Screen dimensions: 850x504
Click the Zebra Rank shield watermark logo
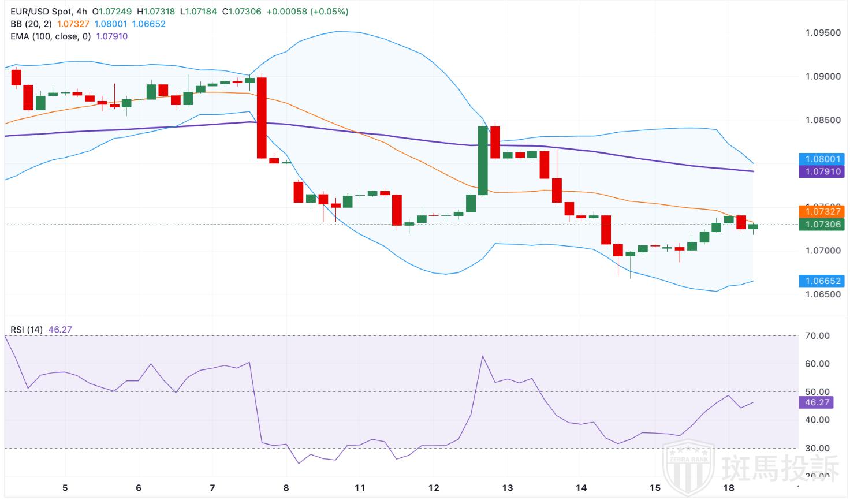point(688,465)
